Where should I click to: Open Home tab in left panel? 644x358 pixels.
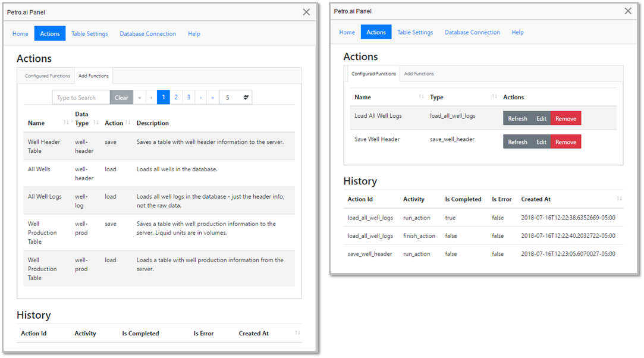(x=20, y=34)
